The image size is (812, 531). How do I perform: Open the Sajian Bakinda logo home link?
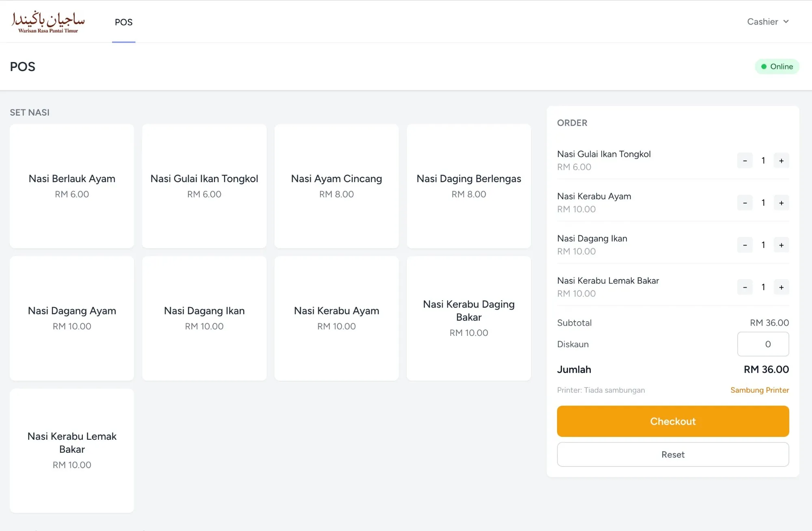[x=48, y=22]
